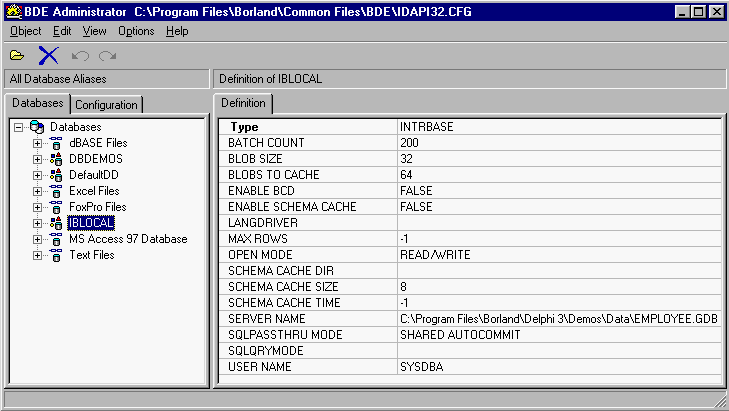Click the blue X Delete toolbar icon

click(48, 56)
